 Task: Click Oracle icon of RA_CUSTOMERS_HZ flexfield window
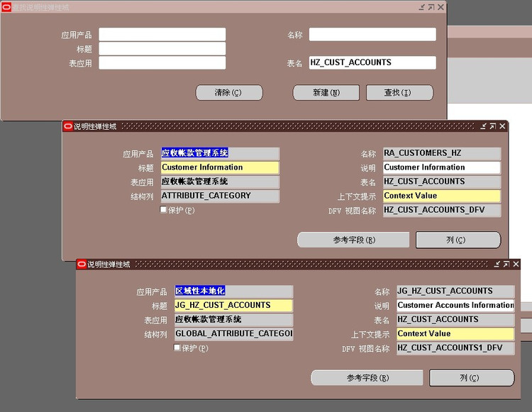pos(68,126)
